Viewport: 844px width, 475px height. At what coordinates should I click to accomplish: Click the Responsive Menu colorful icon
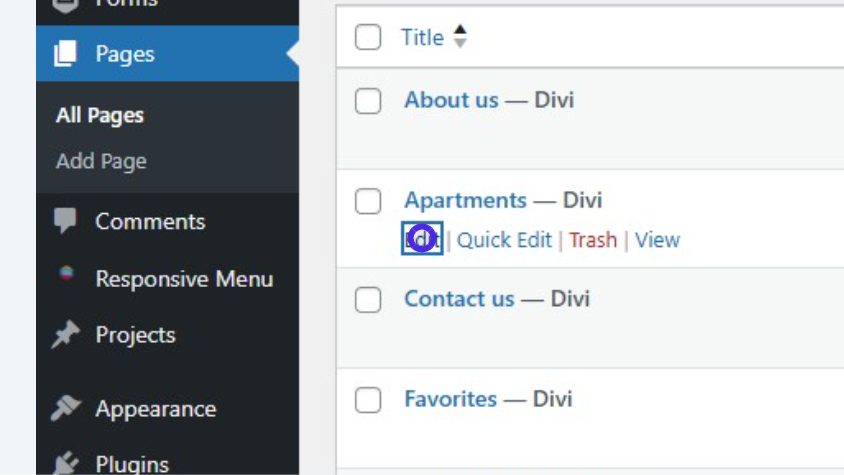point(66,273)
